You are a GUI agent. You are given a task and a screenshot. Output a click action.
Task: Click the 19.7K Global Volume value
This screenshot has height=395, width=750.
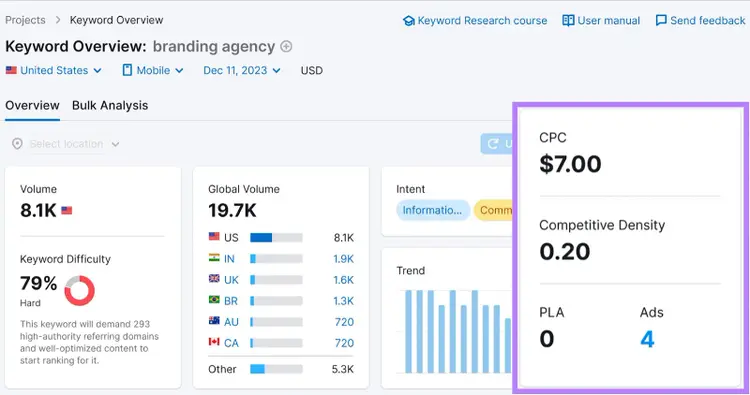tap(232, 210)
